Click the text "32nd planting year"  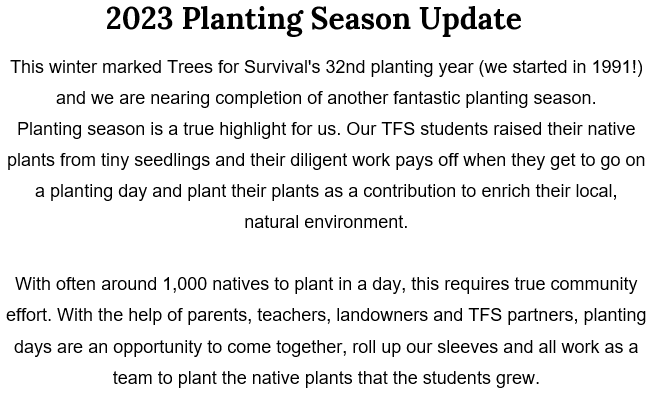pyautogui.click(x=399, y=67)
